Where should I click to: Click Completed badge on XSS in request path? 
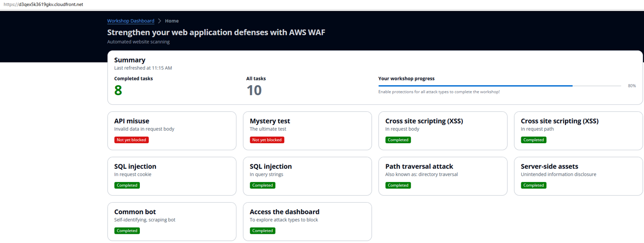(533, 140)
